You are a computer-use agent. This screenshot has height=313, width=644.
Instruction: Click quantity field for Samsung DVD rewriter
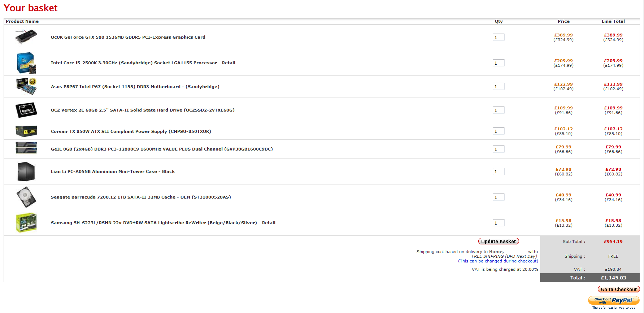pos(498,223)
